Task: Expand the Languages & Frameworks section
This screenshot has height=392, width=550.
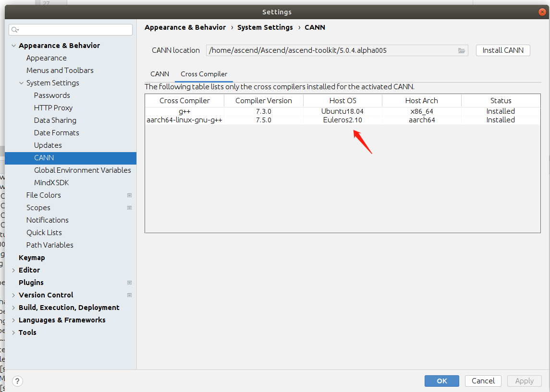Action: (x=13, y=320)
